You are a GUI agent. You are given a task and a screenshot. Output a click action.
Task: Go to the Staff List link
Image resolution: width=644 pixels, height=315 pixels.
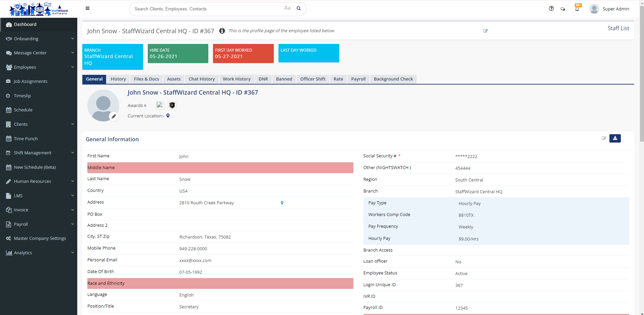618,28
